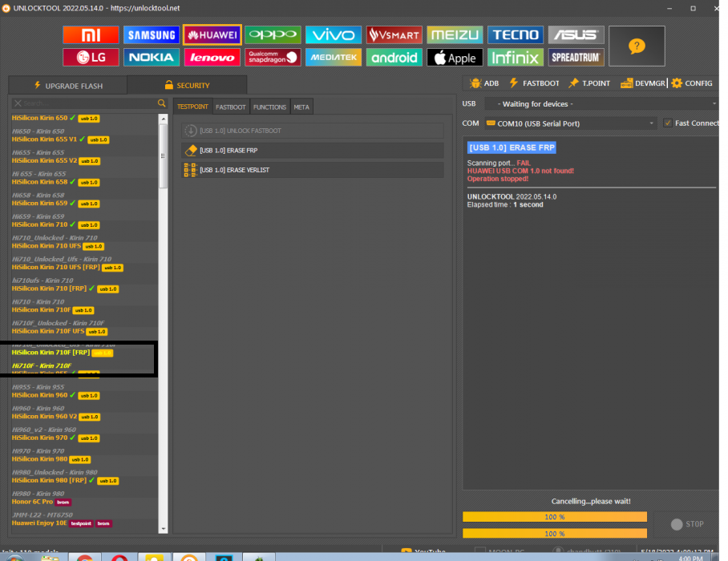Open the Tecno brand section
This screenshot has width=728, height=561.
pos(516,34)
